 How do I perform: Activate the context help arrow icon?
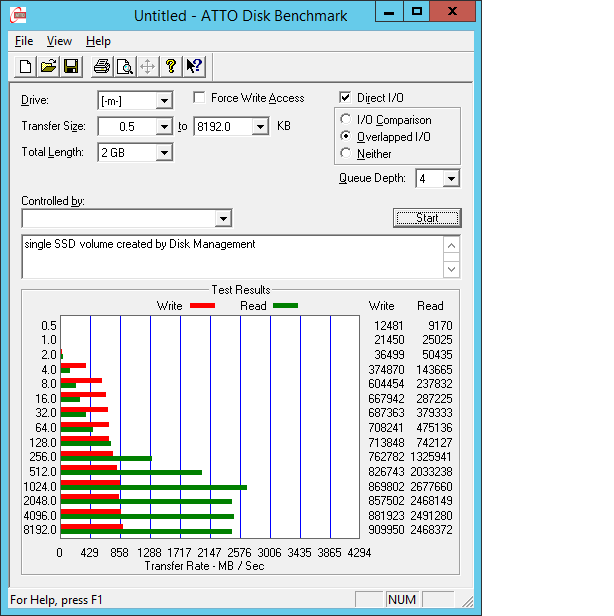(x=194, y=67)
